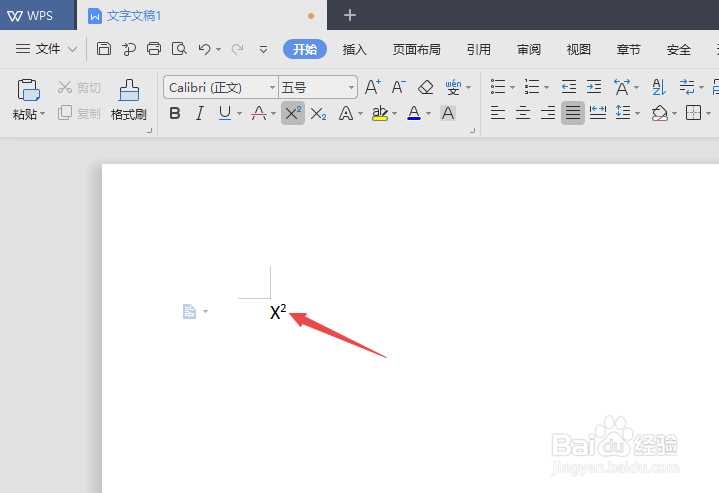Expand borders dropdown arrow
This screenshot has height=493, width=719.
tap(708, 113)
